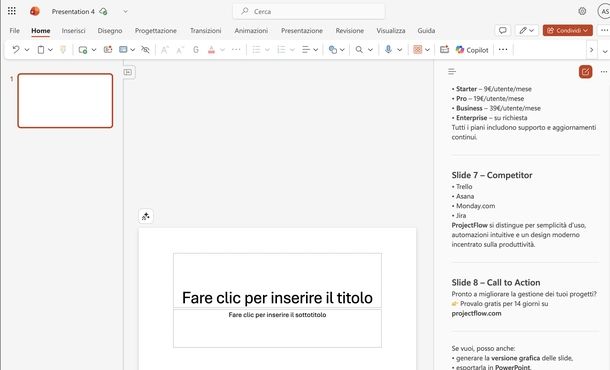The image size is (610, 370).
Task: Expand the Paste options dropdown
Action: (x=50, y=50)
